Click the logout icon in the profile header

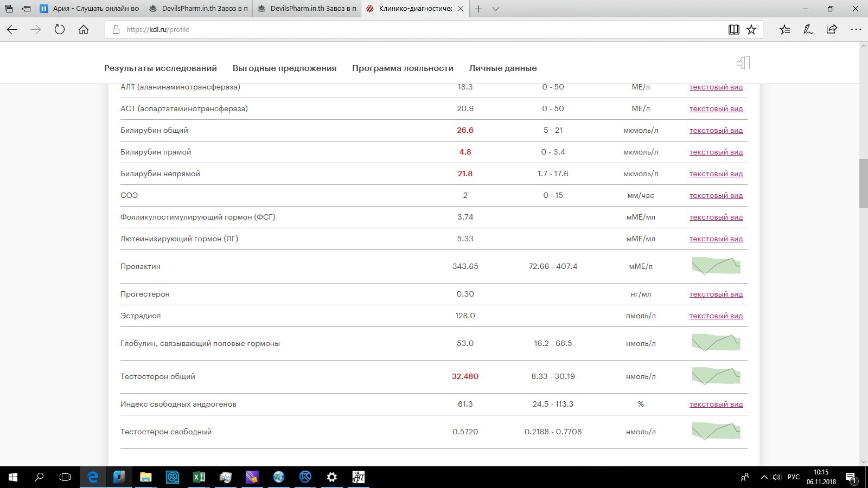click(x=743, y=63)
